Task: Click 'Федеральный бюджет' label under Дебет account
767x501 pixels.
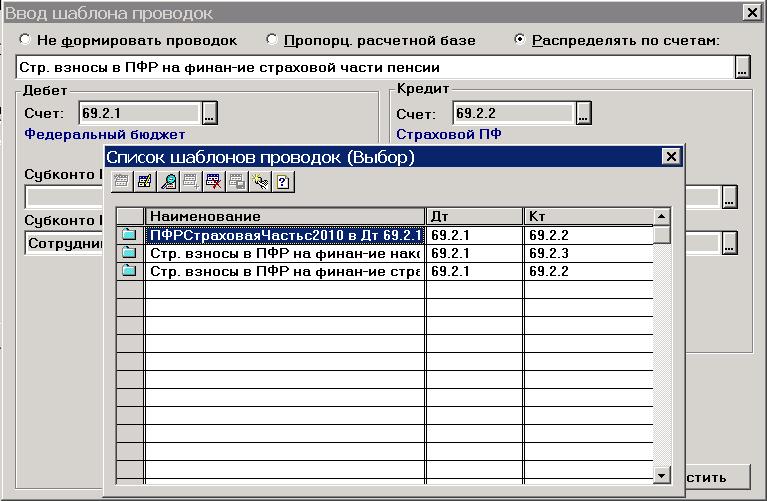Action: point(105,134)
